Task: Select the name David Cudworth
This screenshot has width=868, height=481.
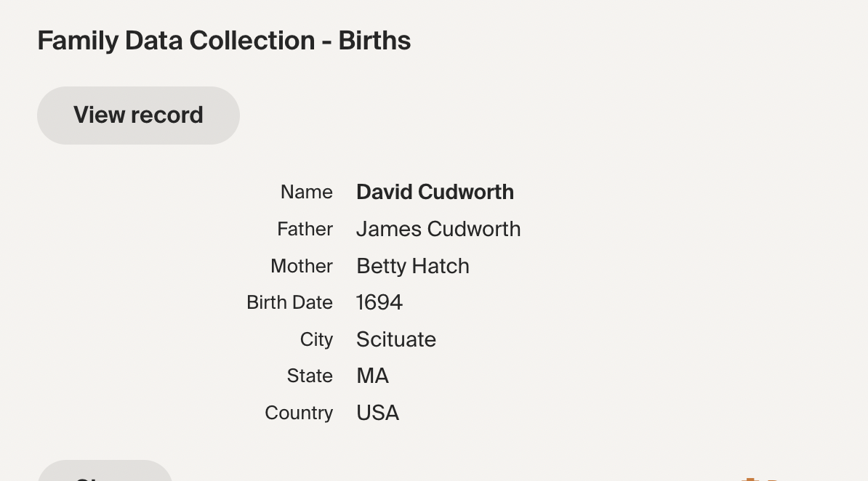Action: click(x=435, y=192)
